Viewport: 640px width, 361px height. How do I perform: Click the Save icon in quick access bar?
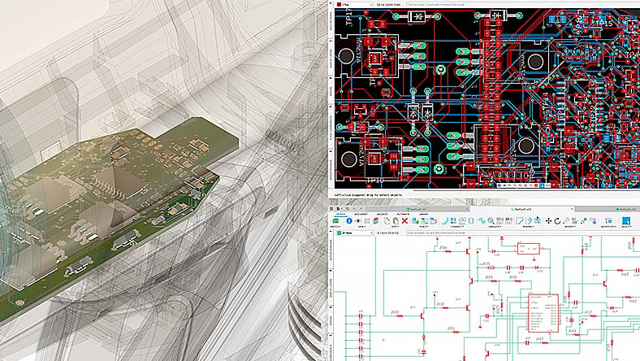(347, 209)
